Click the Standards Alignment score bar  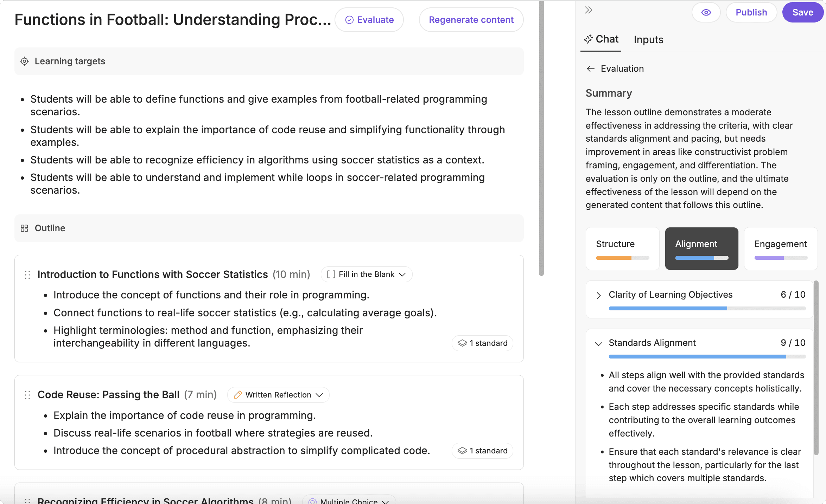pos(707,357)
